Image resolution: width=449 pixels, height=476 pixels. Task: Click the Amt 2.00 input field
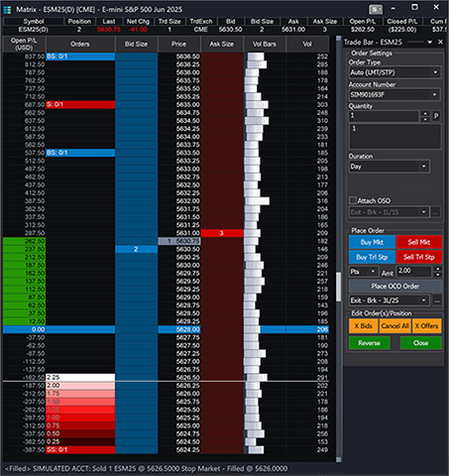coord(415,272)
